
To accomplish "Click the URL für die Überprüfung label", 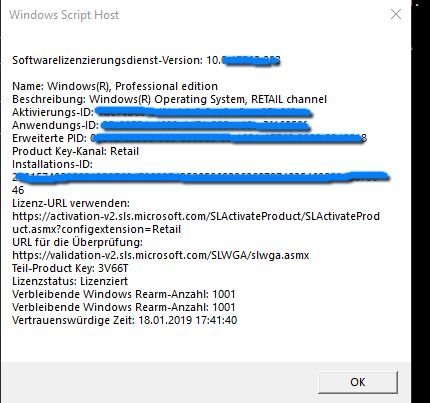I will coord(77,242).
